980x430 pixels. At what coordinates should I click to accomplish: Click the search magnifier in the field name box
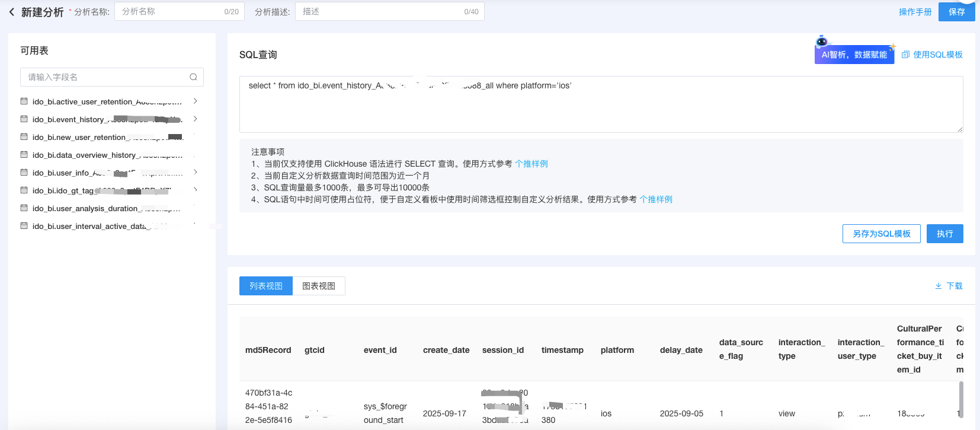193,77
